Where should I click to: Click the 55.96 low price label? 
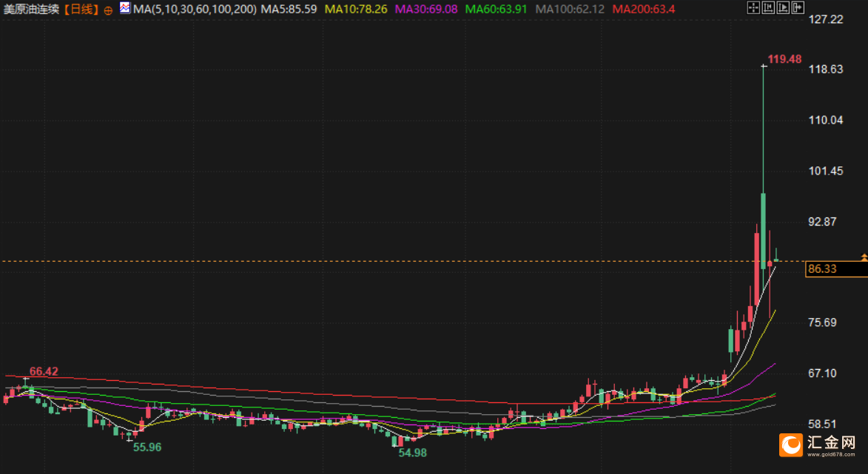coord(147,447)
